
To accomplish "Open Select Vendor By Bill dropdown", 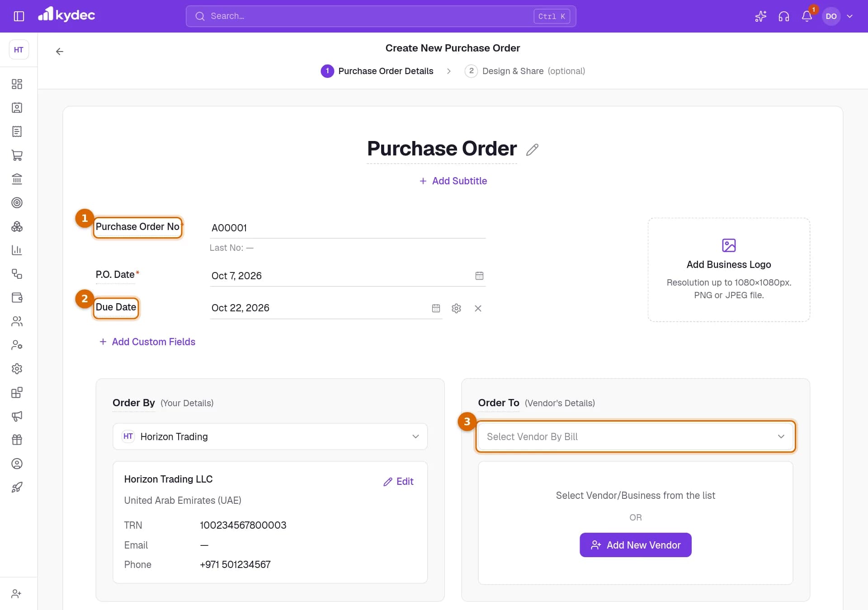I will pyautogui.click(x=635, y=436).
